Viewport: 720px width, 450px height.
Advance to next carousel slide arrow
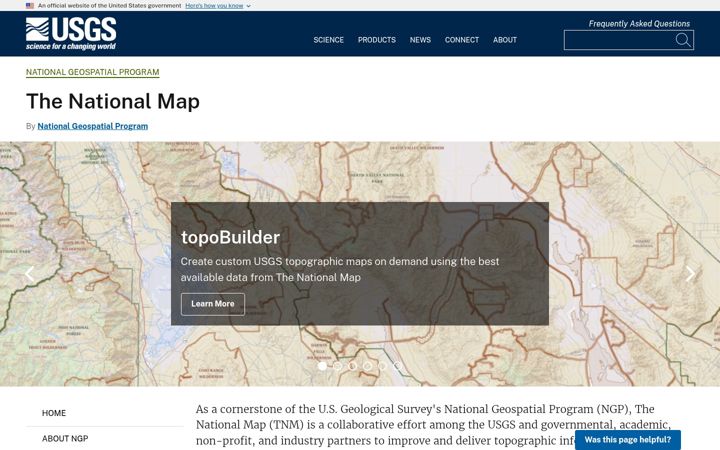[690, 274]
